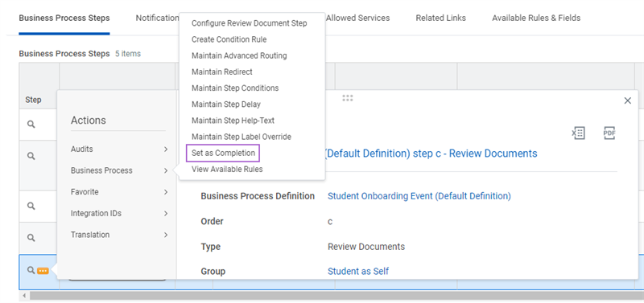Open the Student as Self link
This screenshot has height=303, width=644.
[358, 271]
